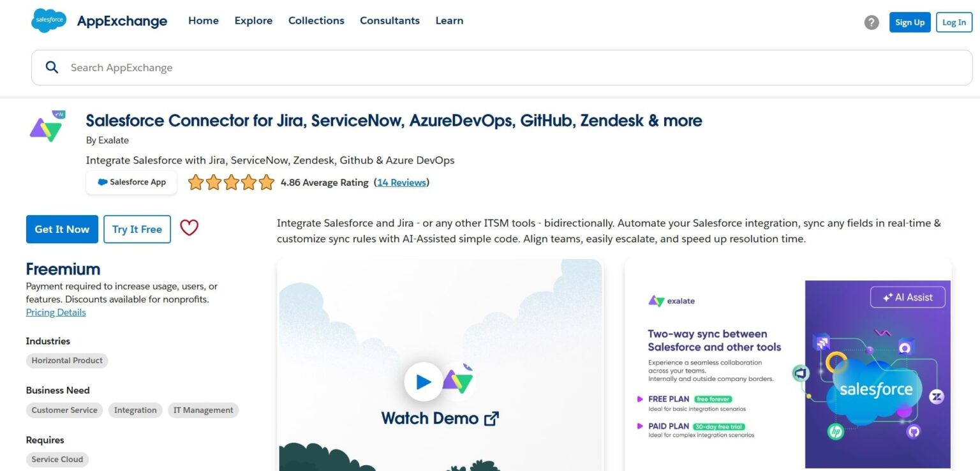
Task: Click the Get It Now button
Action: [x=61, y=228]
